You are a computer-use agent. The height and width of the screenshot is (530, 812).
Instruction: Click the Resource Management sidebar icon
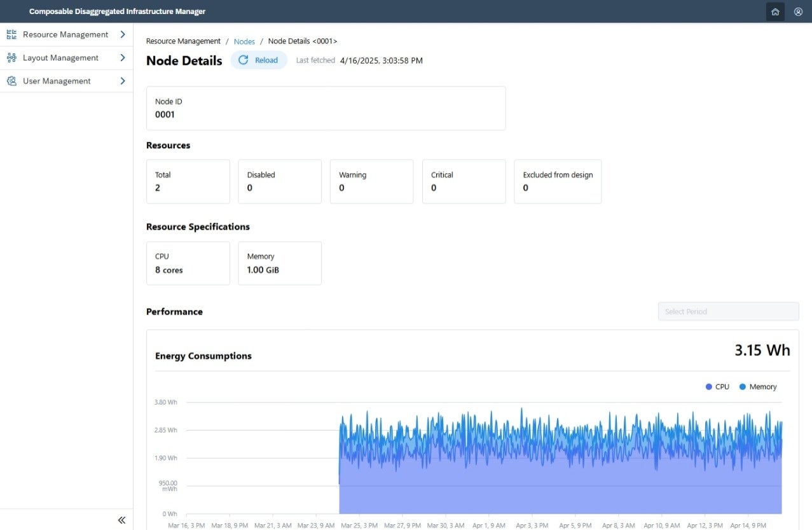(x=11, y=34)
